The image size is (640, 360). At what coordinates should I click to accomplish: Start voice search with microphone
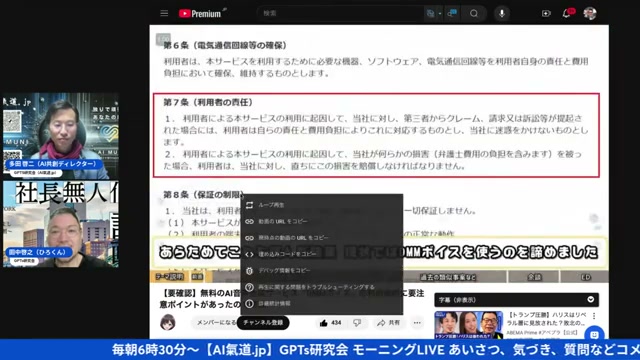coord(502,13)
